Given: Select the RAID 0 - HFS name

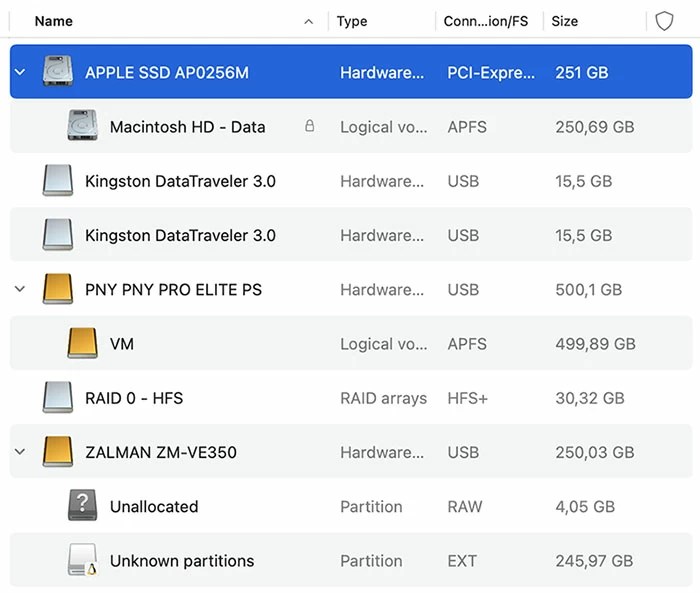Looking at the screenshot, I should [x=134, y=398].
